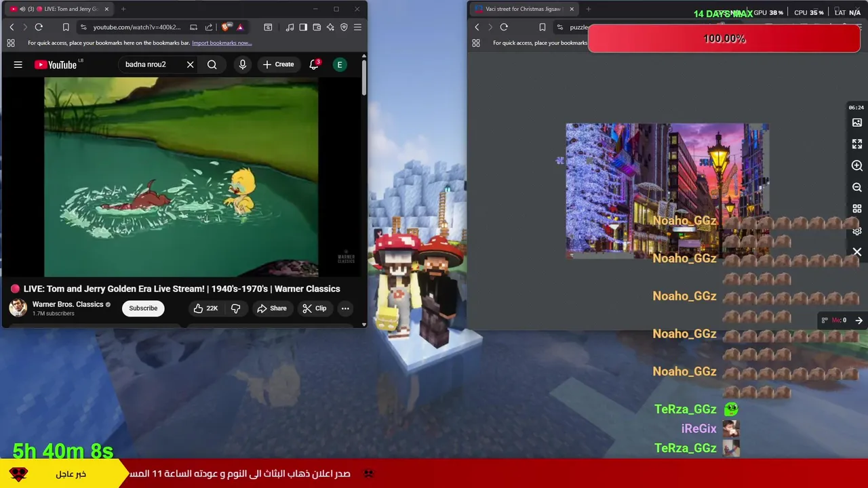Go back in the puzzle browser window

tap(477, 27)
